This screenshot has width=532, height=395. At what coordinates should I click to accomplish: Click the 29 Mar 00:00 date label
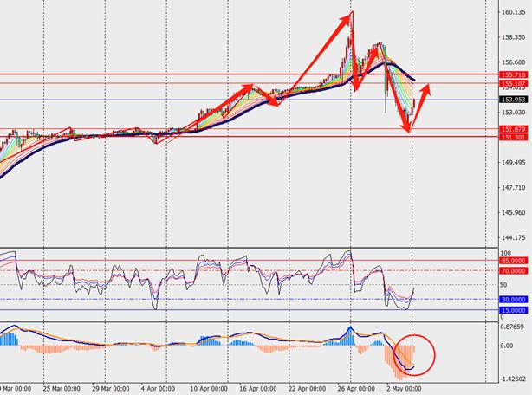pos(111,389)
